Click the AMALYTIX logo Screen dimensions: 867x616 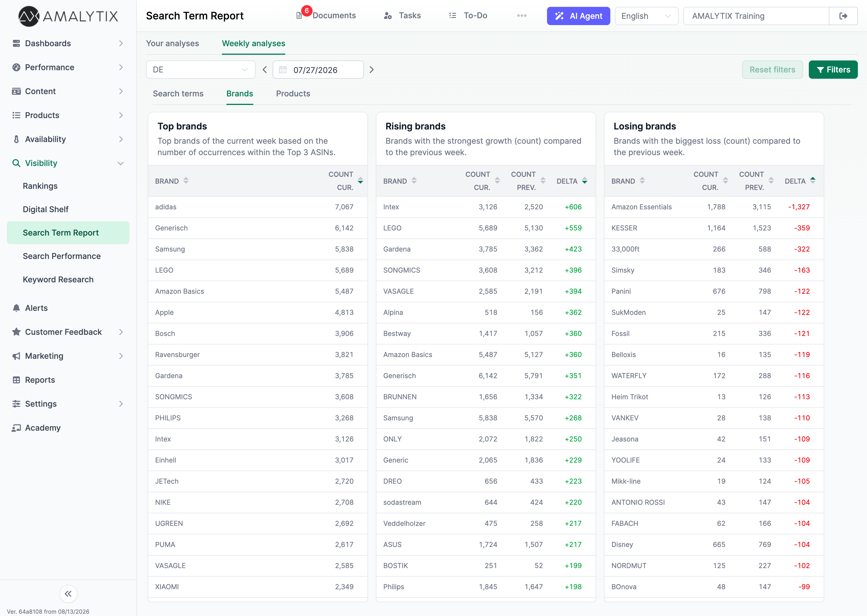68,16
